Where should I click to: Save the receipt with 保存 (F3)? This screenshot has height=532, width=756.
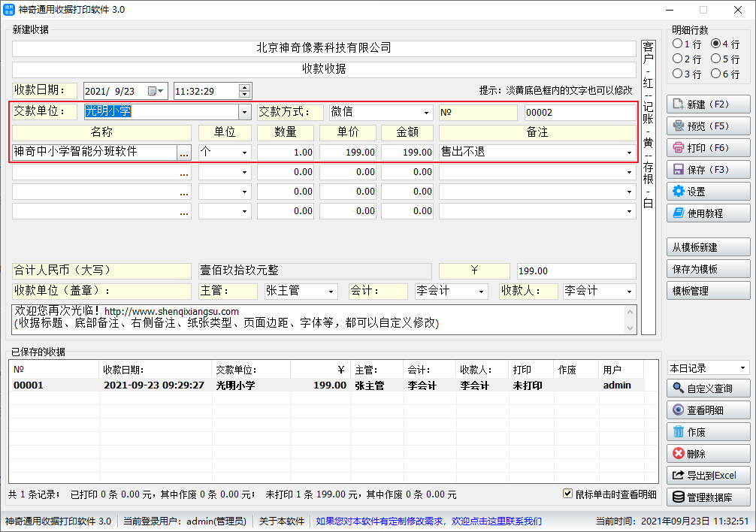(708, 170)
